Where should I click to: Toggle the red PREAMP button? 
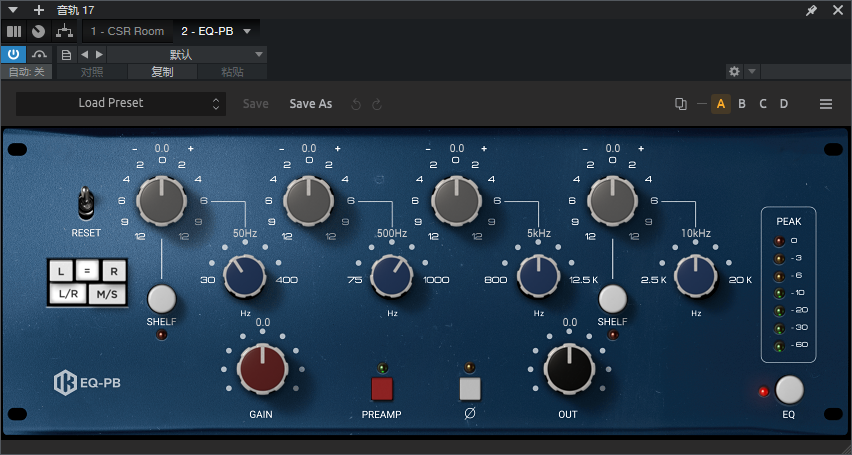click(381, 389)
